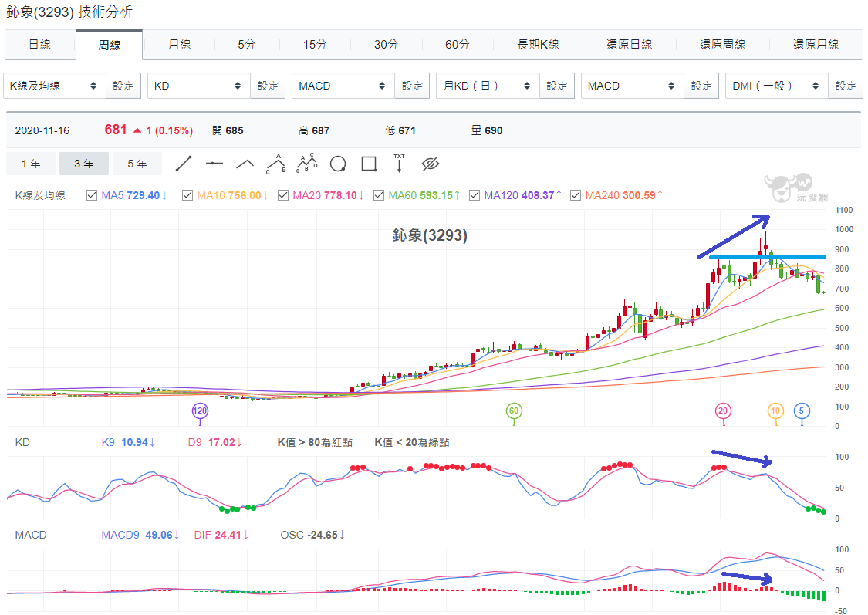
Task: Click the D9 17.02 value
Action: pos(214,442)
